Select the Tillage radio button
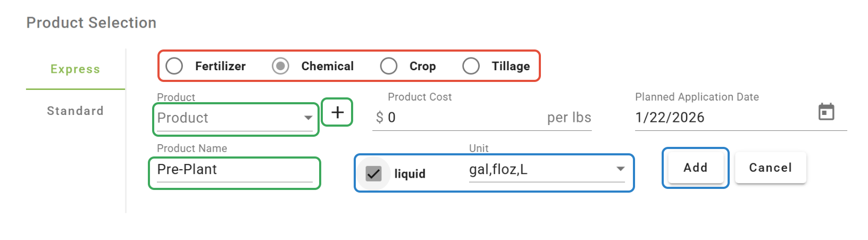 pos(471,66)
